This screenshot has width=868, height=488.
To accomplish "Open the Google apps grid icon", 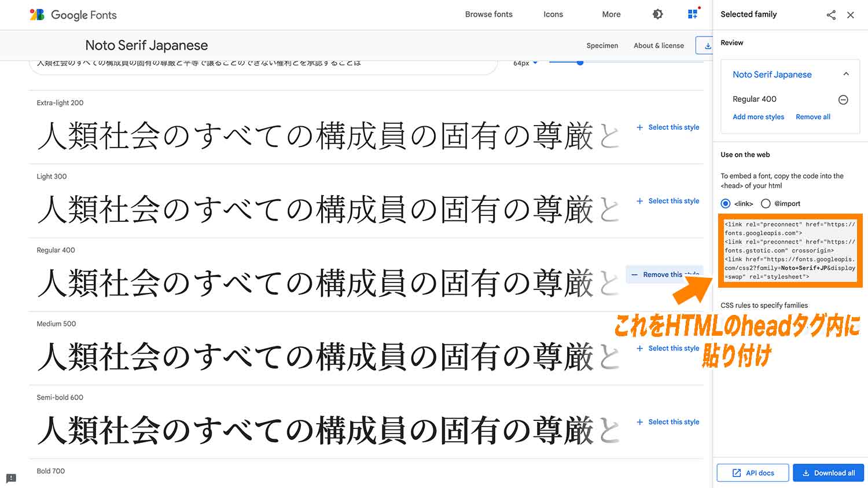I will click(693, 13).
